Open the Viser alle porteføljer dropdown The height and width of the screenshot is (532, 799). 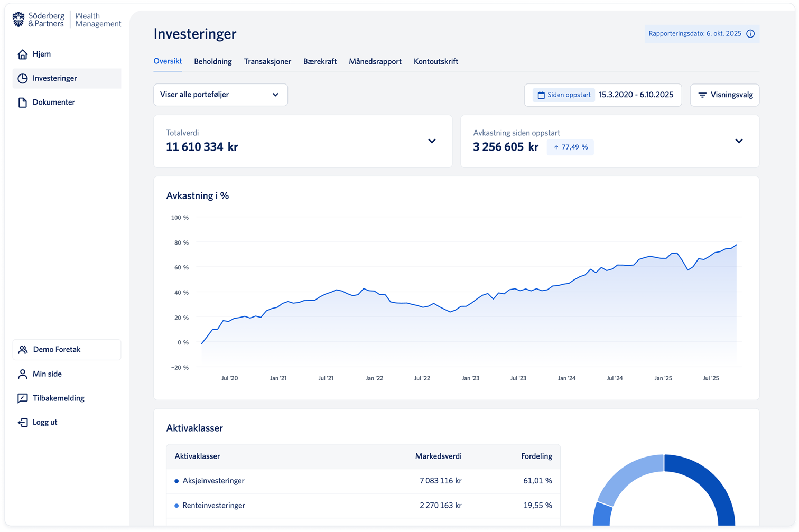pos(220,95)
